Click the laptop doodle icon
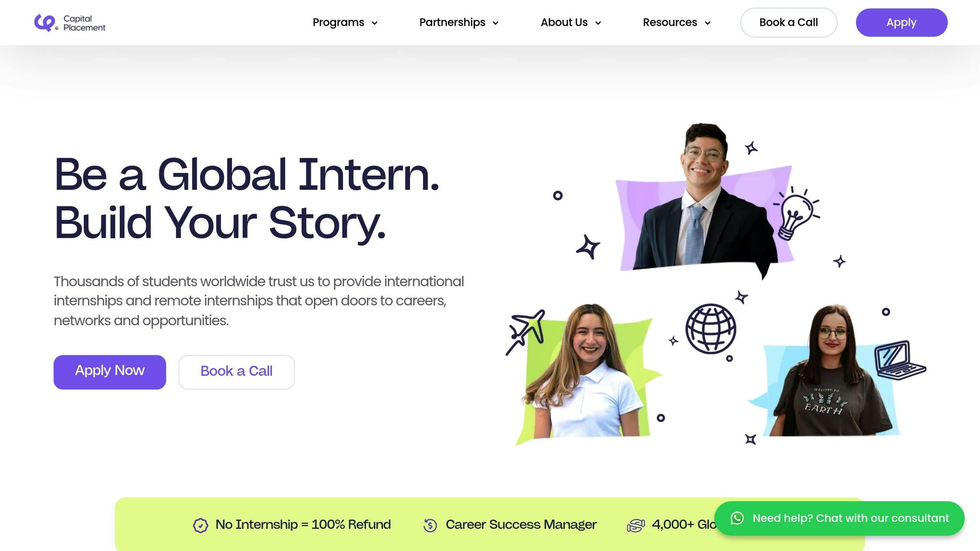The height and width of the screenshot is (551, 980). [900, 360]
